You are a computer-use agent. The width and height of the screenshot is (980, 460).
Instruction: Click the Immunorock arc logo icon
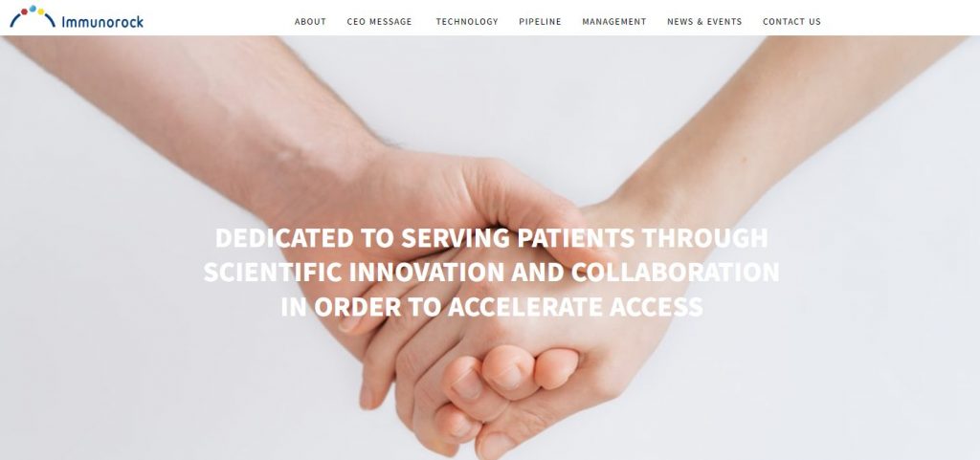pyautogui.click(x=33, y=16)
